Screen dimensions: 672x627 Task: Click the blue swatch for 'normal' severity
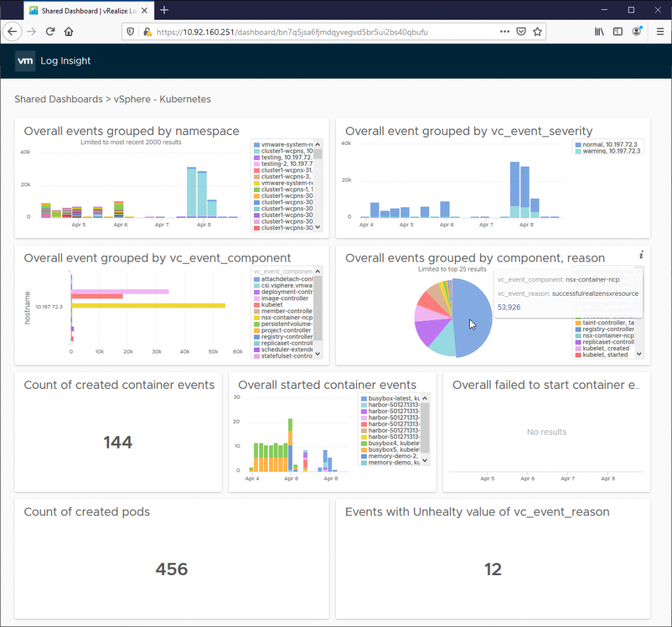[x=577, y=144]
